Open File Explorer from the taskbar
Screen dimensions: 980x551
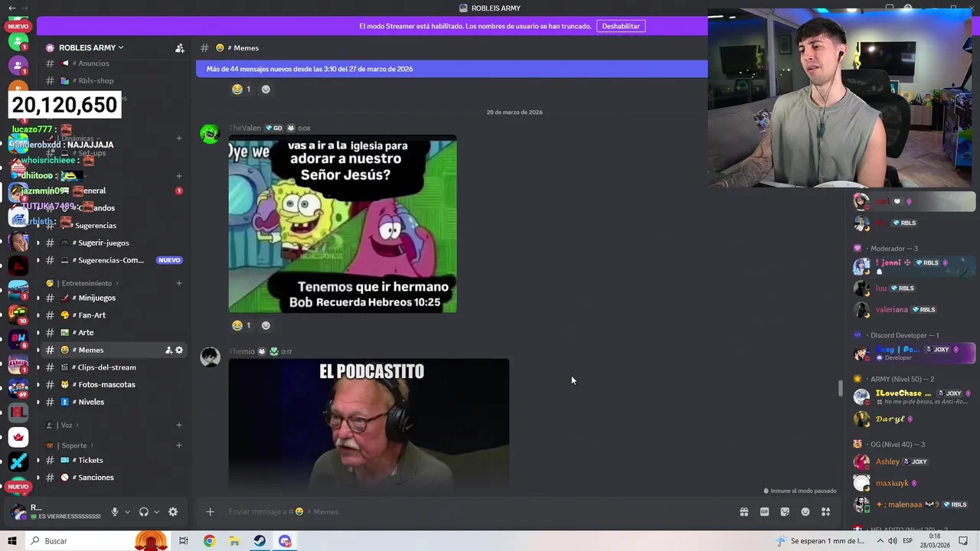(x=234, y=541)
